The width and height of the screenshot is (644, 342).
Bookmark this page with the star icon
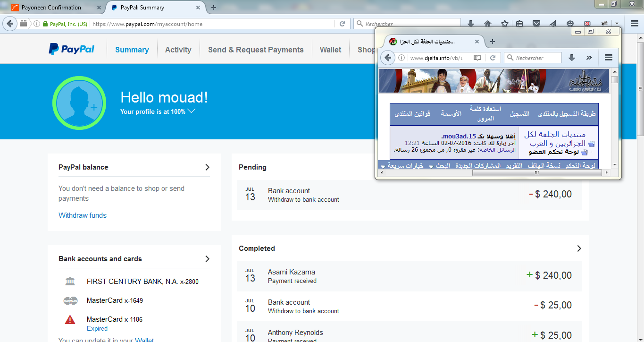click(504, 24)
